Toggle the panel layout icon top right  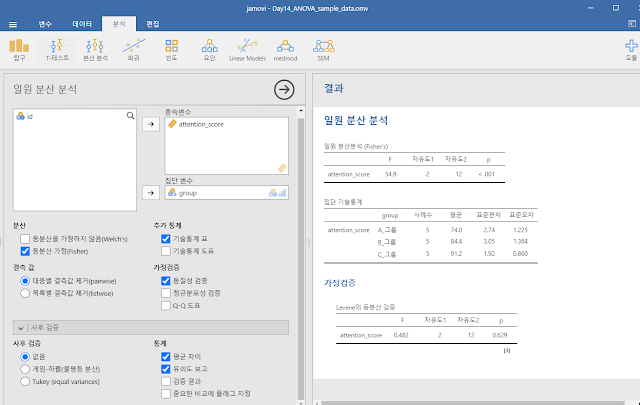pyautogui.click(x=632, y=24)
